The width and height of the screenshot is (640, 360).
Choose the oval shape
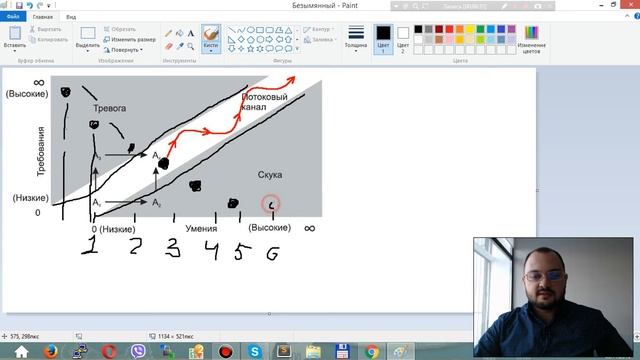pos(251,30)
